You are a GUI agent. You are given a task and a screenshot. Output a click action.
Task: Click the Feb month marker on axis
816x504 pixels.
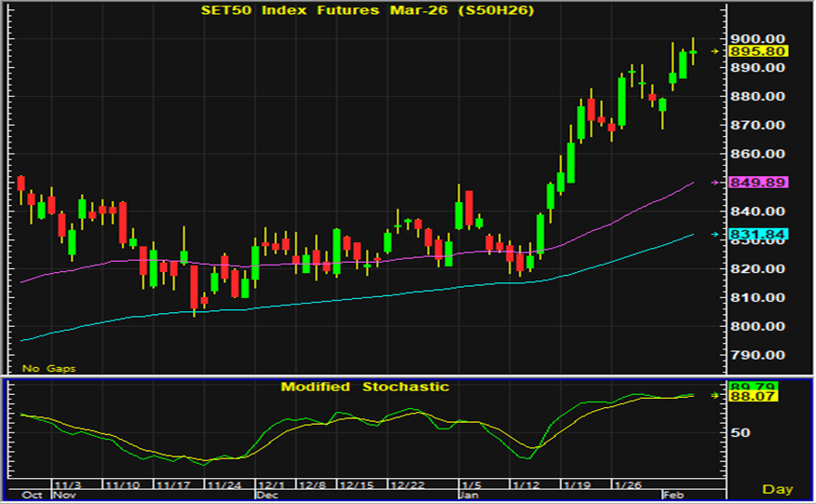coord(670,496)
